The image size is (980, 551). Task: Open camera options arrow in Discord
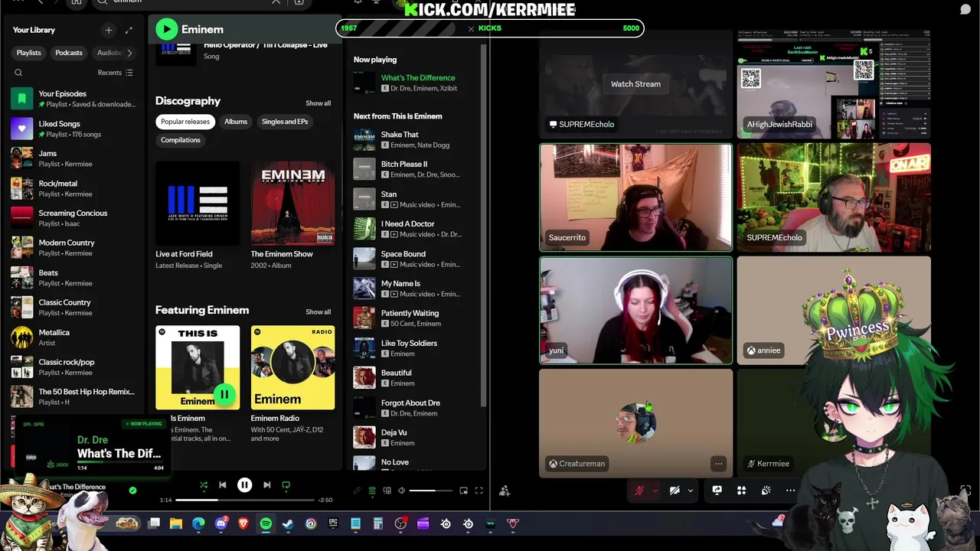[x=691, y=491]
